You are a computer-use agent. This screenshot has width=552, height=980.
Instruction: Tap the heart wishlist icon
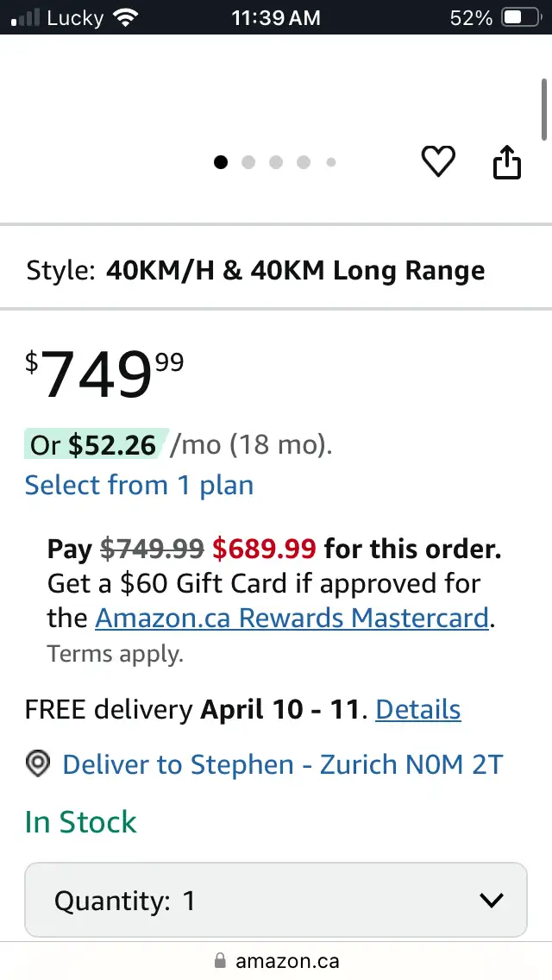pyautogui.click(x=437, y=161)
